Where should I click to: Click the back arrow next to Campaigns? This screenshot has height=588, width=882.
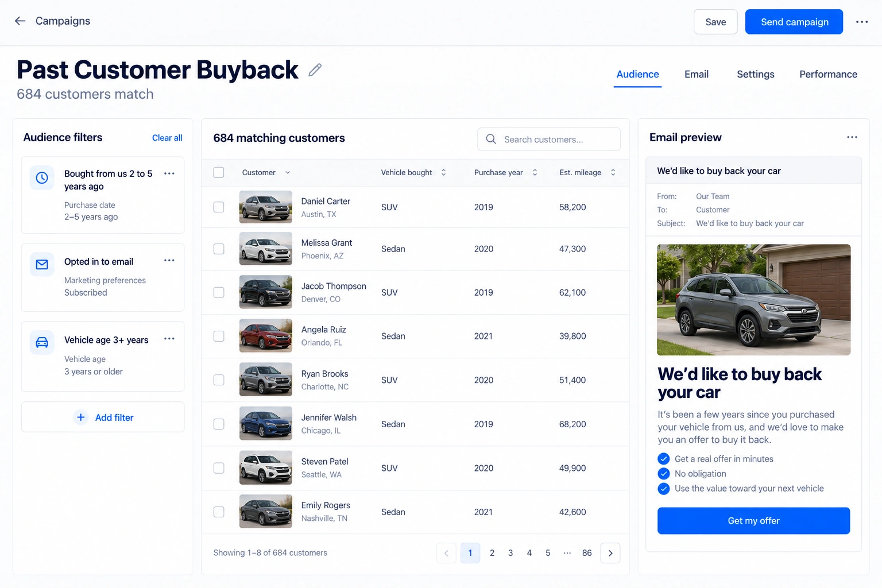point(20,21)
